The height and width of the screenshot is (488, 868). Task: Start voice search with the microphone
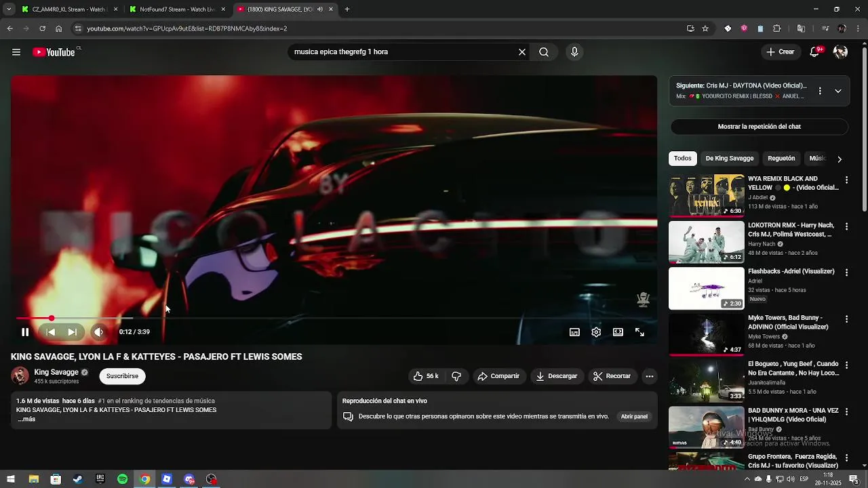click(x=574, y=52)
